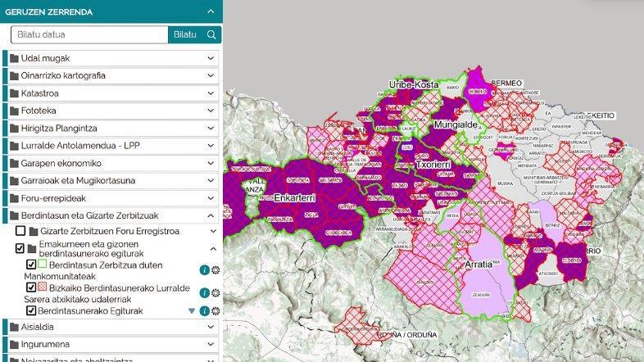The height and width of the screenshot is (362, 644).
Task: Expand legend triangle for Berdintasunerako Egiturak
Action: pyautogui.click(x=192, y=311)
